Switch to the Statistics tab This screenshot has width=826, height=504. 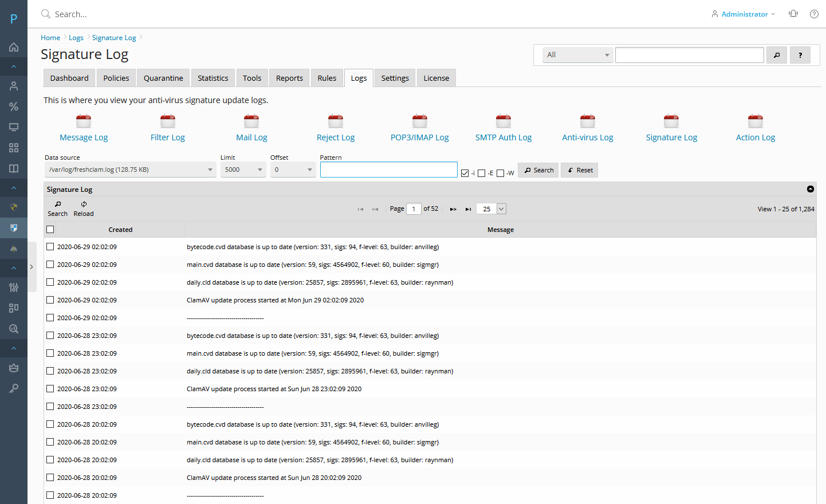click(213, 78)
